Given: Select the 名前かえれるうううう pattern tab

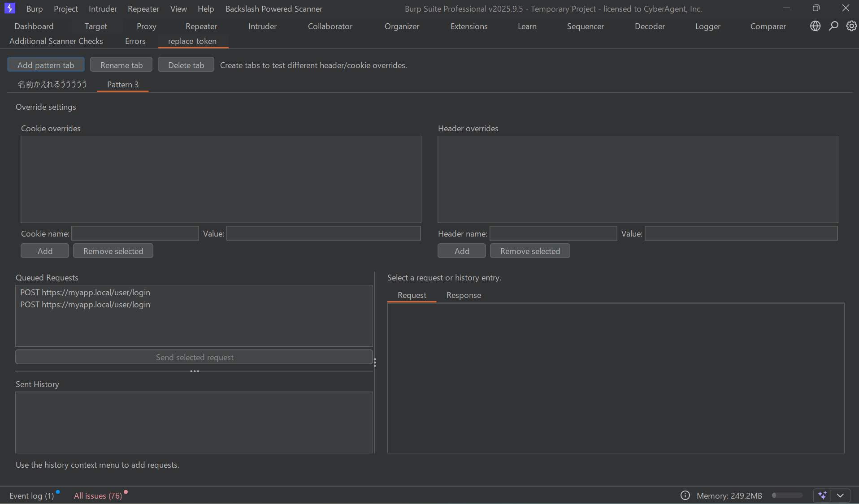Looking at the screenshot, I should (x=52, y=84).
